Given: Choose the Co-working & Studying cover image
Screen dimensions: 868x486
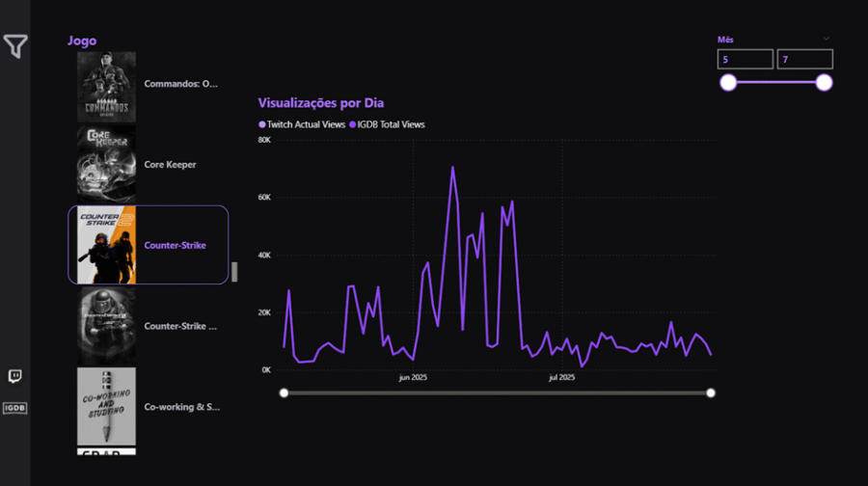Looking at the screenshot, I should 106,406.
